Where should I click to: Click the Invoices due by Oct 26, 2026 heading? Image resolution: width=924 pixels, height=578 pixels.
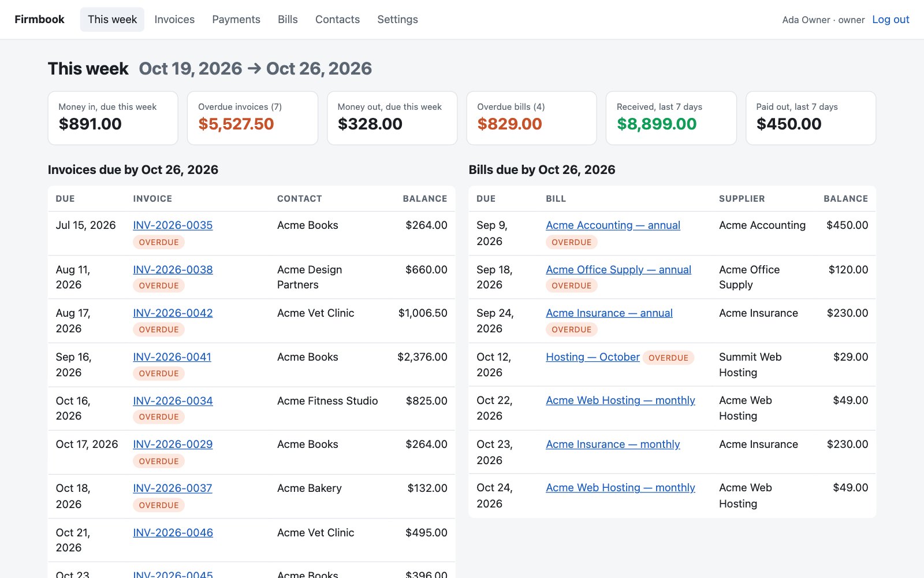(133, 170)
